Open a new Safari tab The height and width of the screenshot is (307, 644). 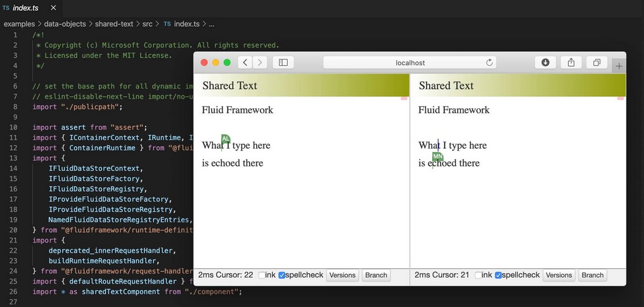pos(619,66)
